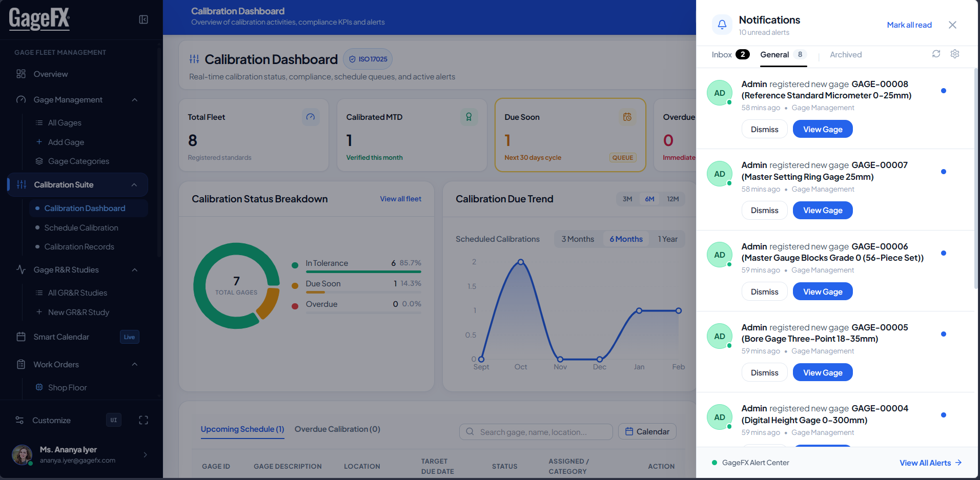Click the Calibration Suite sliders icon

click(22, 184)
